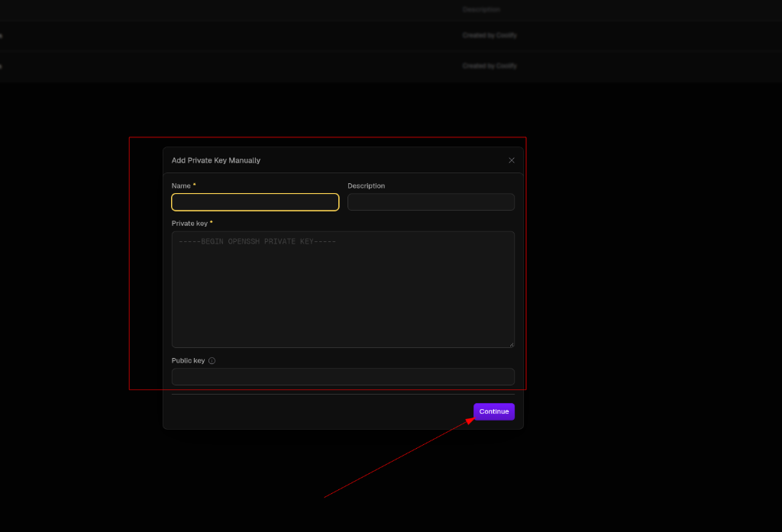Close the Add Private Key Manually dialog
The width and height of the screenshot is (782, 532).
pyautogui.click(x=511, y=160)
